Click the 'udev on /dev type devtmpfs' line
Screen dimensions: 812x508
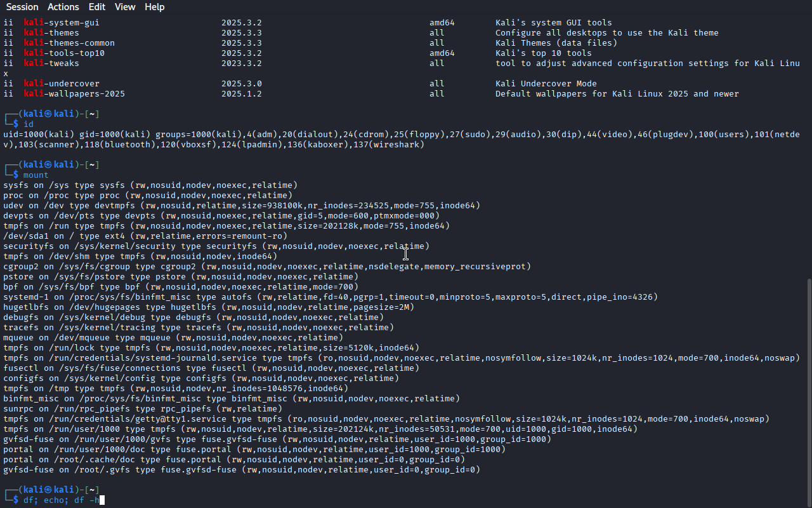tap(242, 206)
